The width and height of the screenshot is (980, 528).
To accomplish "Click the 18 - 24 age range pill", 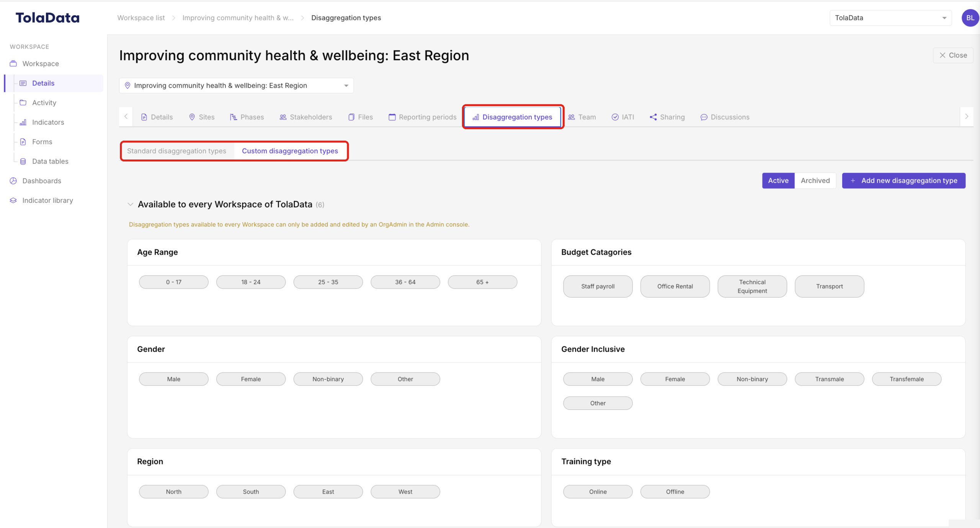I will [251, 282].
